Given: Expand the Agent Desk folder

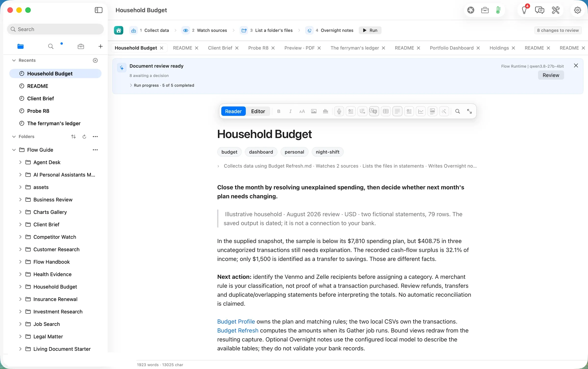Looking at the screenshot, I should [x=20, y=162].
